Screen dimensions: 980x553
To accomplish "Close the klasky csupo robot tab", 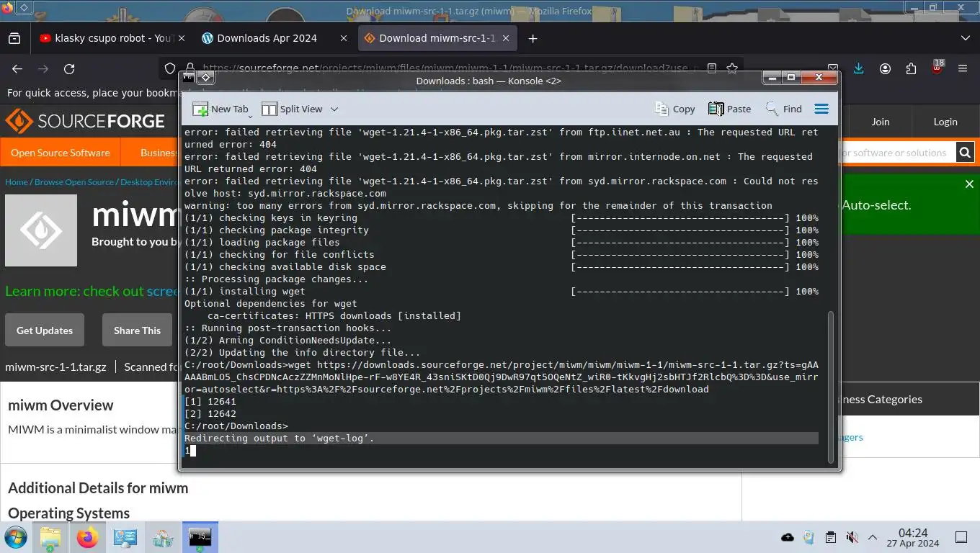I will click(181, 38).
